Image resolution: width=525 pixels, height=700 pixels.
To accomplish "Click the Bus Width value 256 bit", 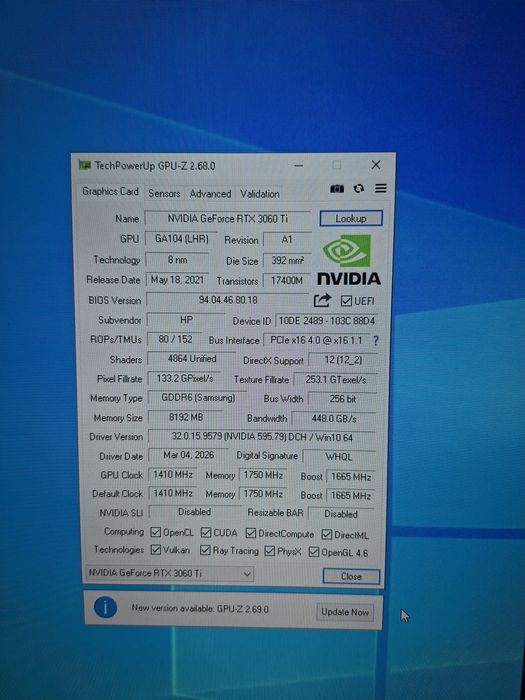I will [x=342, y=399].
